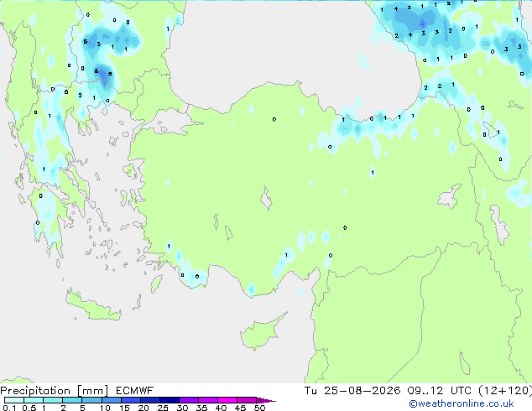Click the legend value label '50'
The image size is (532, 411).
pyautogui.click(x=259, y=408)
